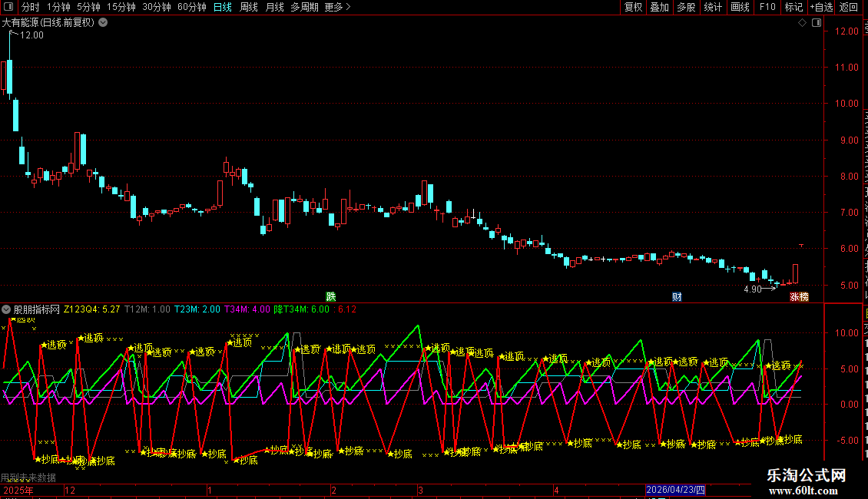Click the Z123Q4: 5.27 indicator value
Screen dimensions: 868x499
[92, 309]
